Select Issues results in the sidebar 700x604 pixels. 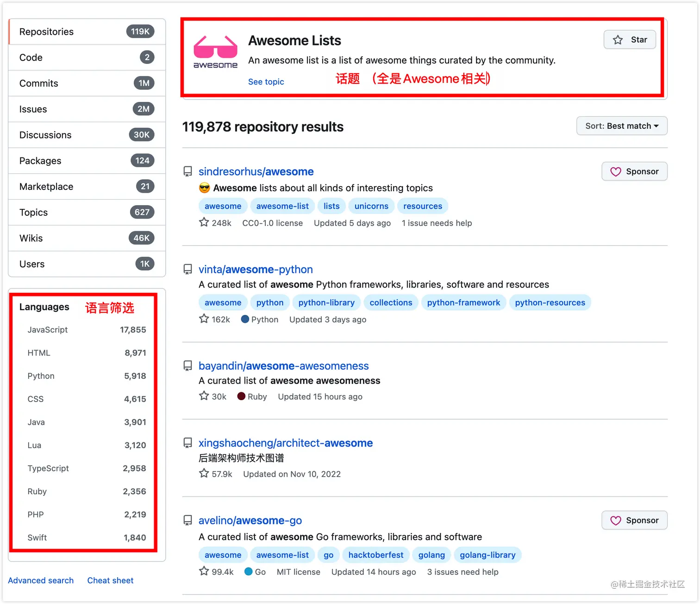coord(87,109)
